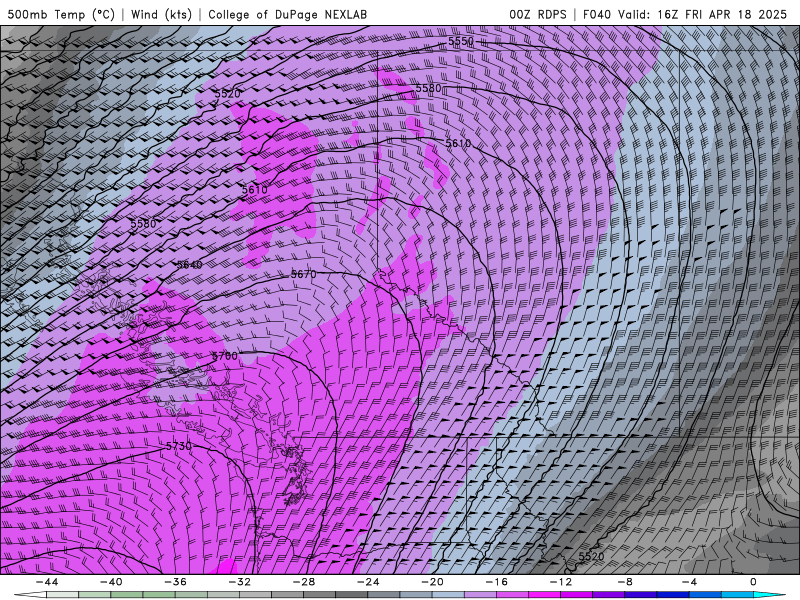Select the 0 colorbar tick label

754,582
